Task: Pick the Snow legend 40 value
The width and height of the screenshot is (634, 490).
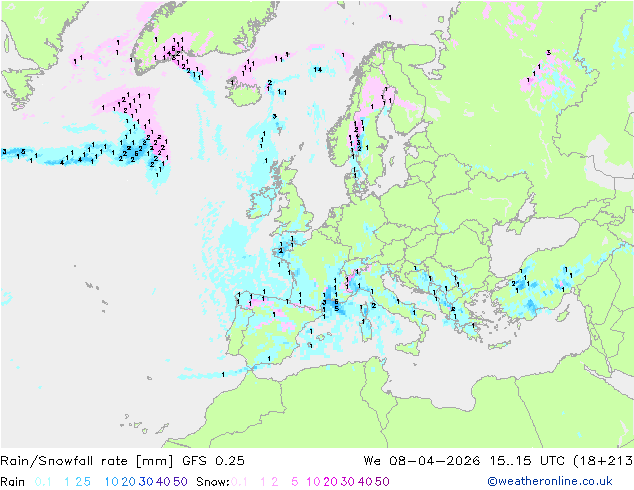Action: [x=365, y=482]
